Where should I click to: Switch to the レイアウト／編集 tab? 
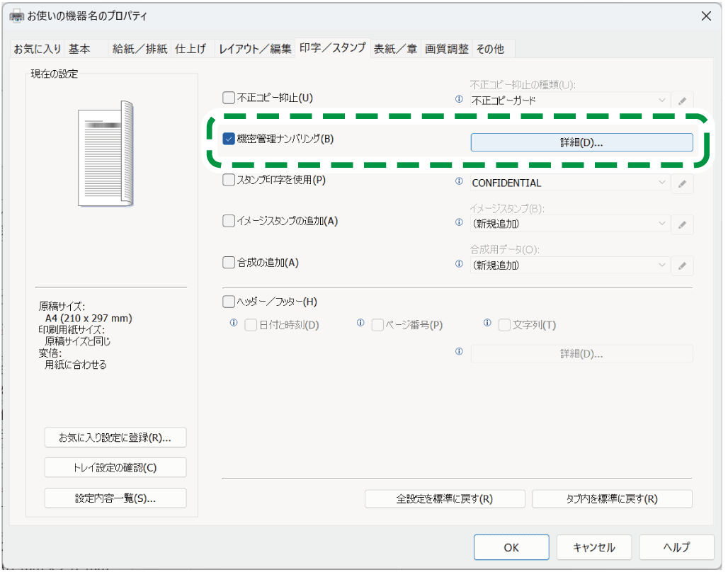point(255,49)
